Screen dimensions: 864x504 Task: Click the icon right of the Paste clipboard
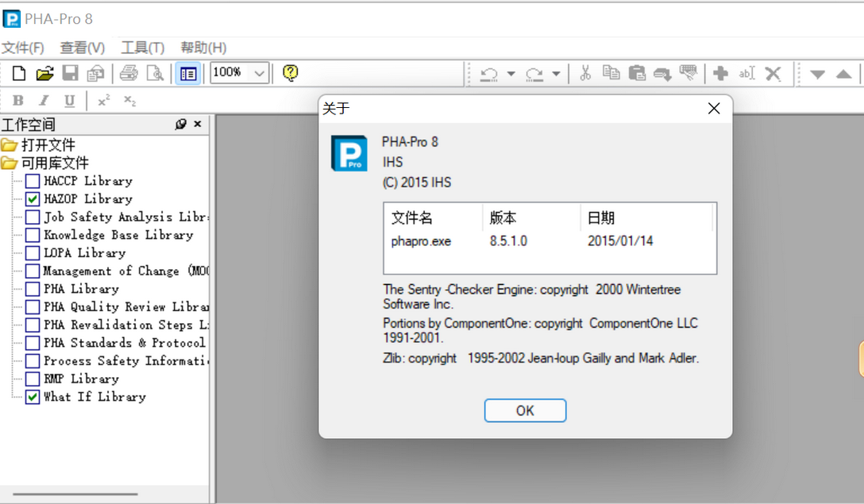pyautogui.click(x=662, y=74)
